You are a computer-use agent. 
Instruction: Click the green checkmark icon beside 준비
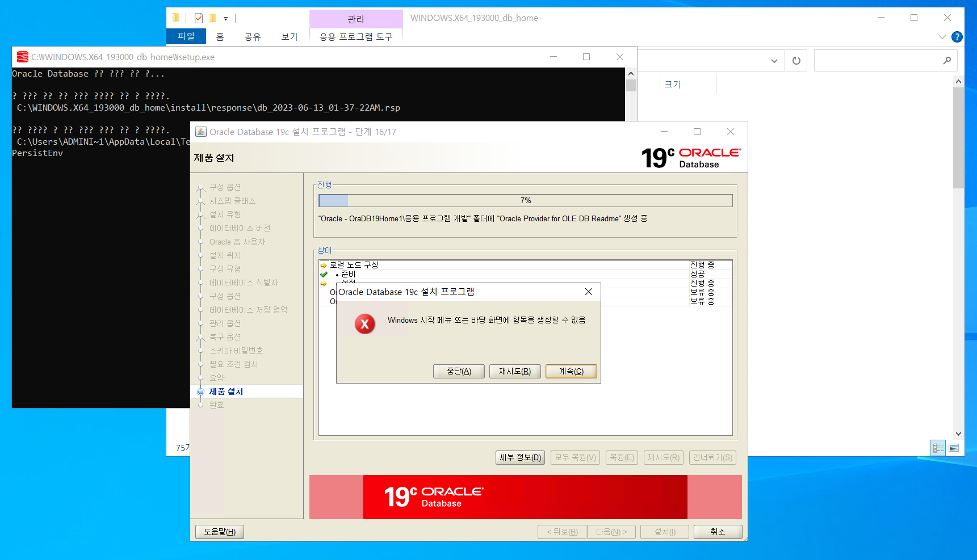coord(324,274)
